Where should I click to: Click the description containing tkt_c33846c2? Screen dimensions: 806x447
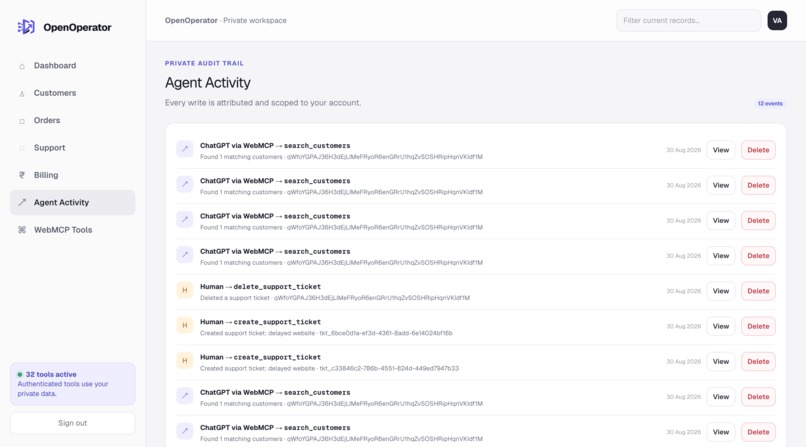click(x=329, y=368)
